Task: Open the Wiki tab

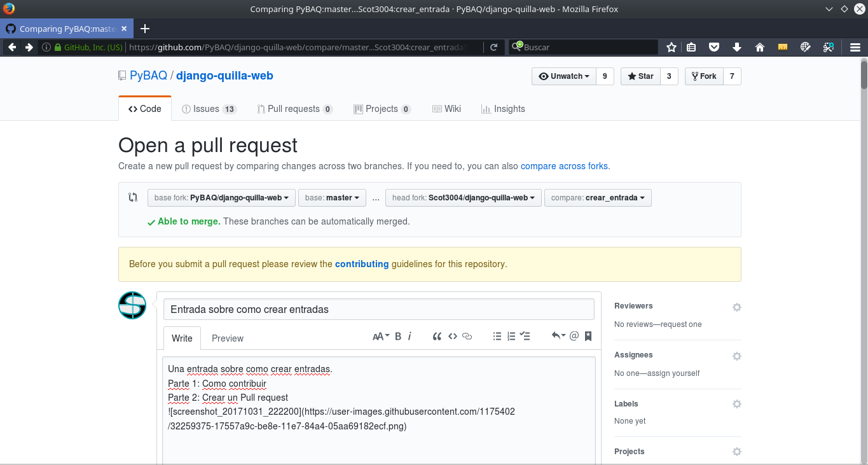Action: 446,109
